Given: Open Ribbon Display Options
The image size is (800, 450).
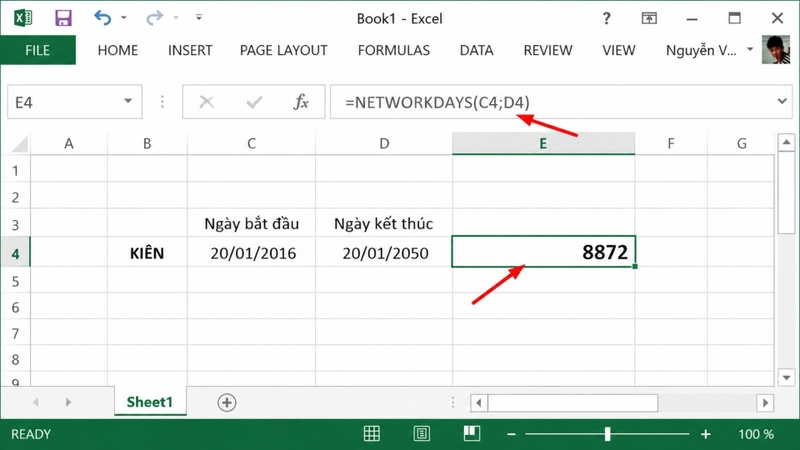Looking at the screenshot, I should (649, 19).
